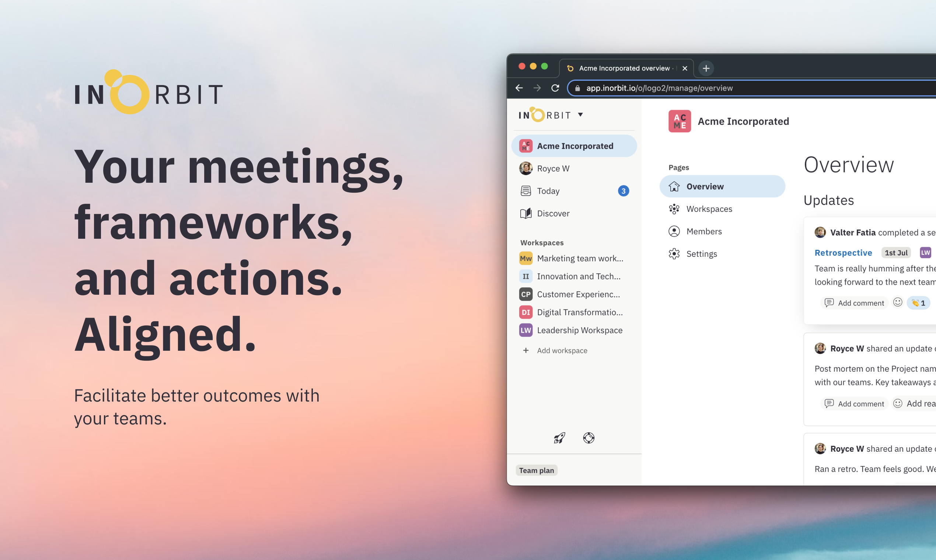
Task: Reload the page with refresh icon
Action: [555, 88]
